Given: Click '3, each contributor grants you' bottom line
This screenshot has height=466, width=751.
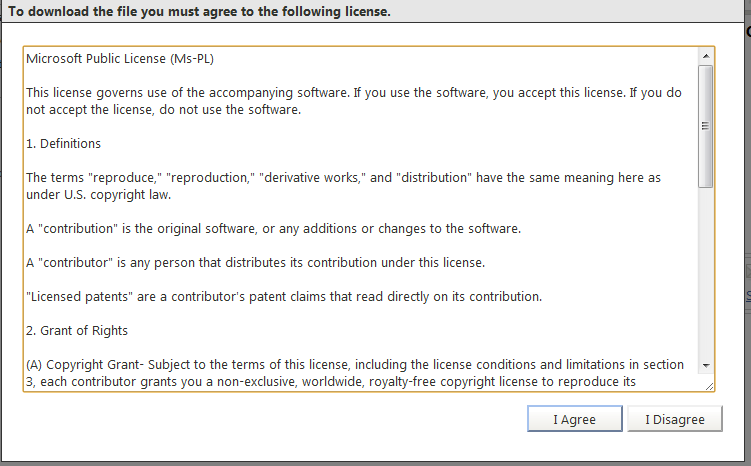Looking at the screenshot, I should pos(330,382).
